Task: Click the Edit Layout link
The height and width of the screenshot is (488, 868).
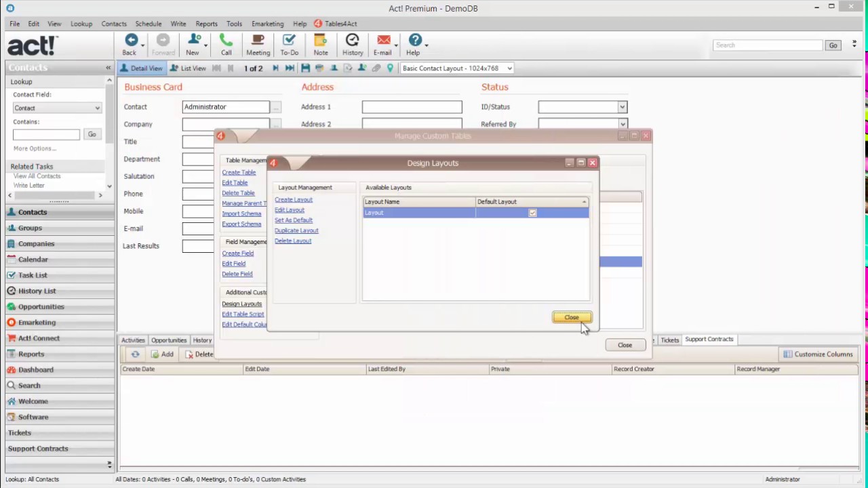Action: 290,210
